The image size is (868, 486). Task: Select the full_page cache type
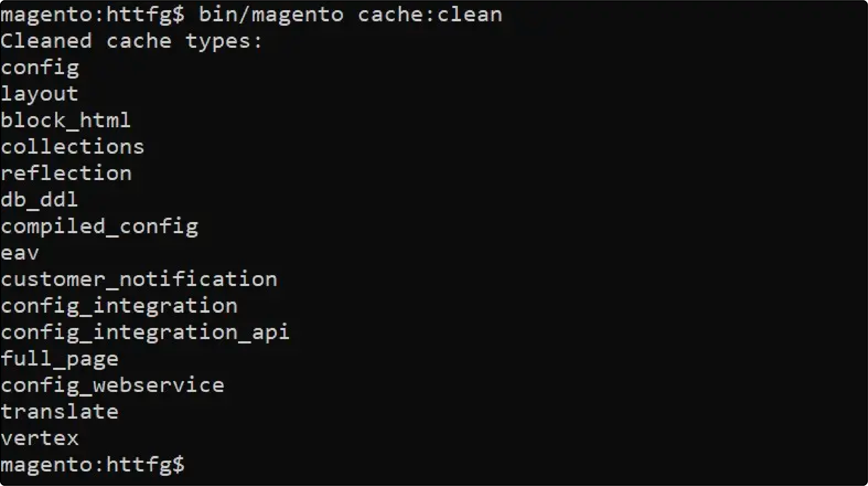(59, 359)
